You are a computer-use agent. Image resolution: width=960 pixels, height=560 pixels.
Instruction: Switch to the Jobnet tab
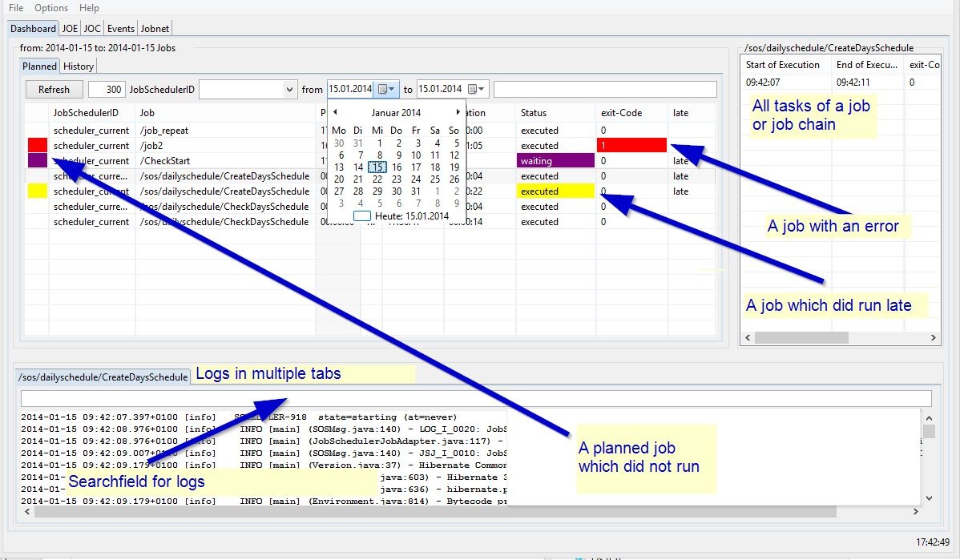pyautogui.click(x=155, y=28)
